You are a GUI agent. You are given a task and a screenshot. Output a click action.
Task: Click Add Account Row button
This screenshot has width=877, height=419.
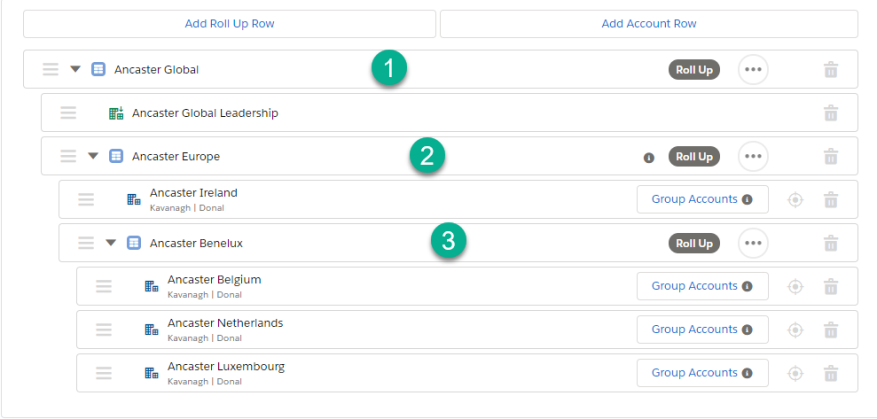point(649,24)
